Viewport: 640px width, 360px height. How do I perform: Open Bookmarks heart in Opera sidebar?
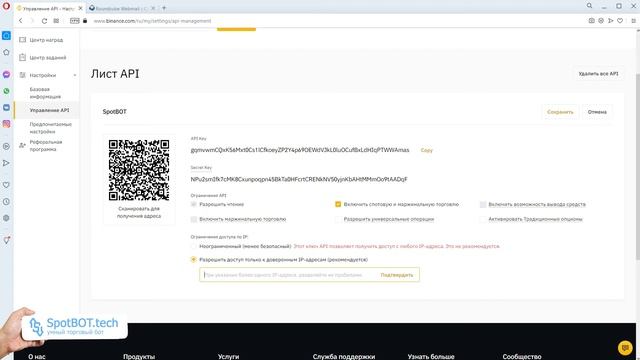pyautogui.click(x=6, y=185)
